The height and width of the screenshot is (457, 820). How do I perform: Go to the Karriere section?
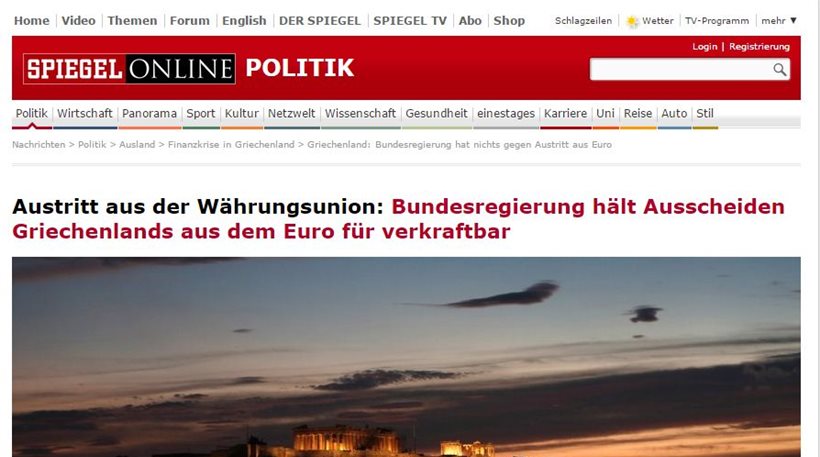565,113
